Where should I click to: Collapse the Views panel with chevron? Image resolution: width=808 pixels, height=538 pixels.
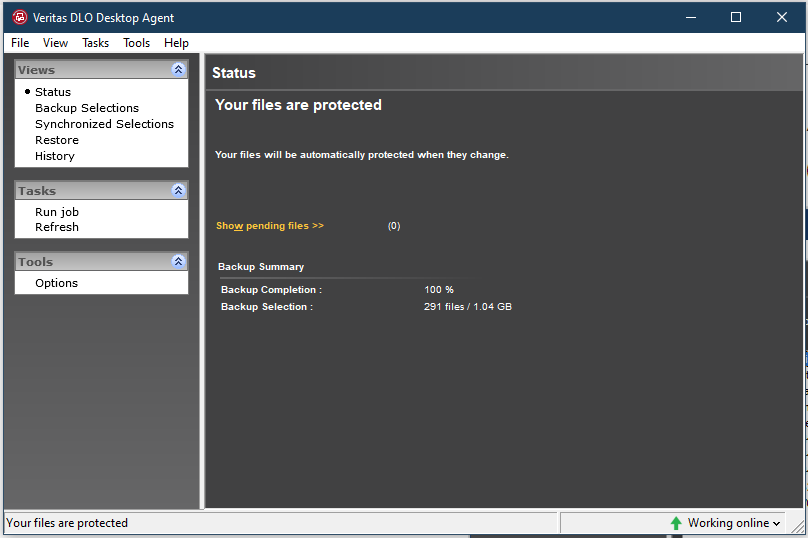pos(178,69)
